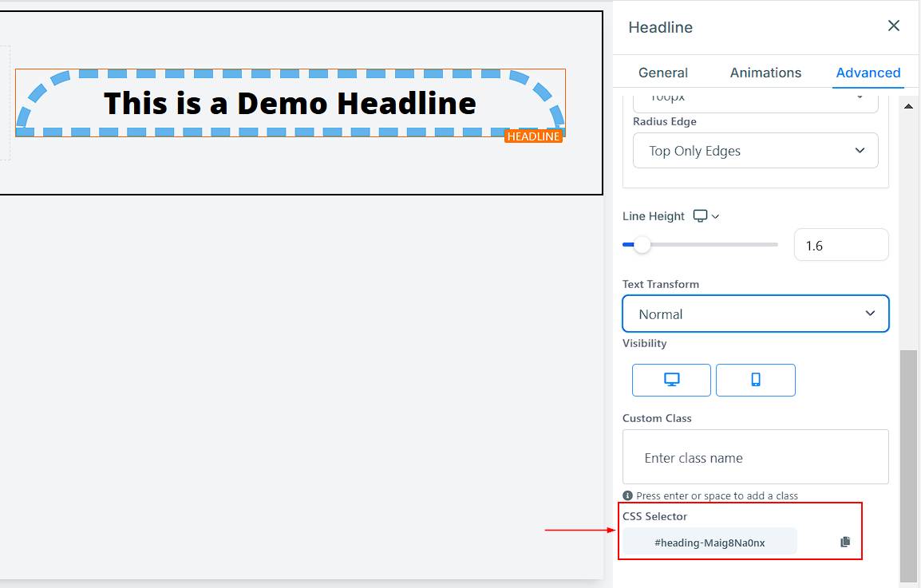
Task: Open the Line Height device selector
Action: tap(706, 216)
